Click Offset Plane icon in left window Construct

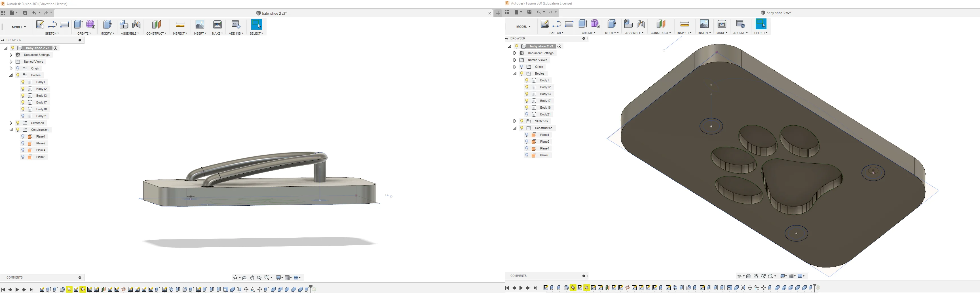click(x=156, y=25)
